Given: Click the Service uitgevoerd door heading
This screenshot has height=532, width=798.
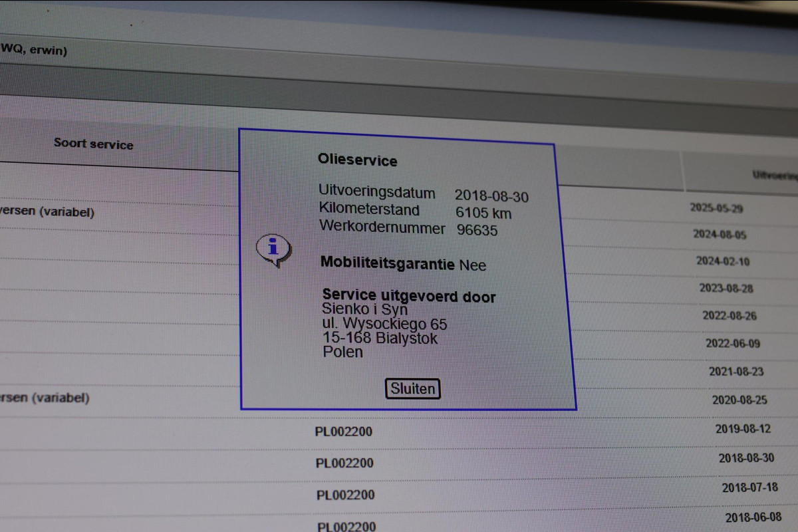Looking at the screenshot, I should (x=409, y=296).
